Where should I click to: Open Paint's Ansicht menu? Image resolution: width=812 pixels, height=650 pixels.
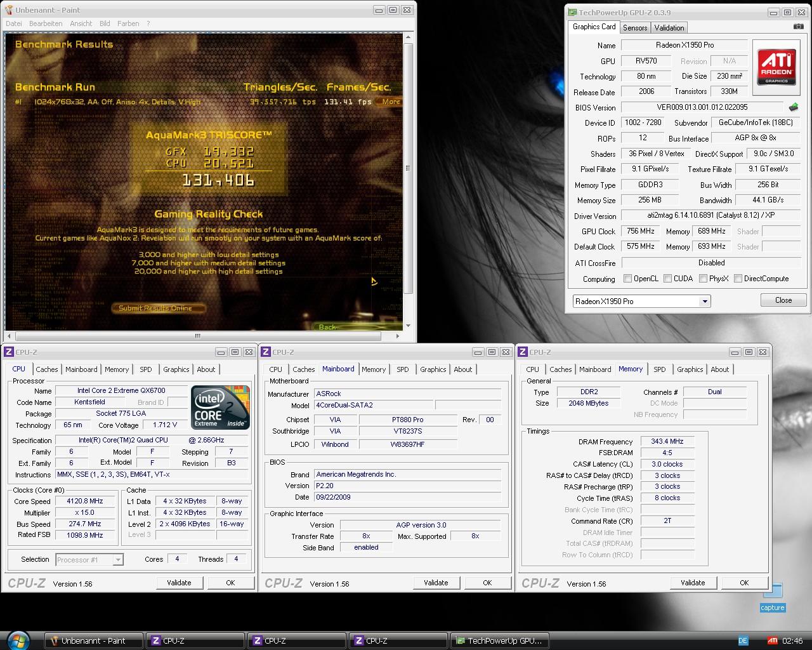[81, 23]
